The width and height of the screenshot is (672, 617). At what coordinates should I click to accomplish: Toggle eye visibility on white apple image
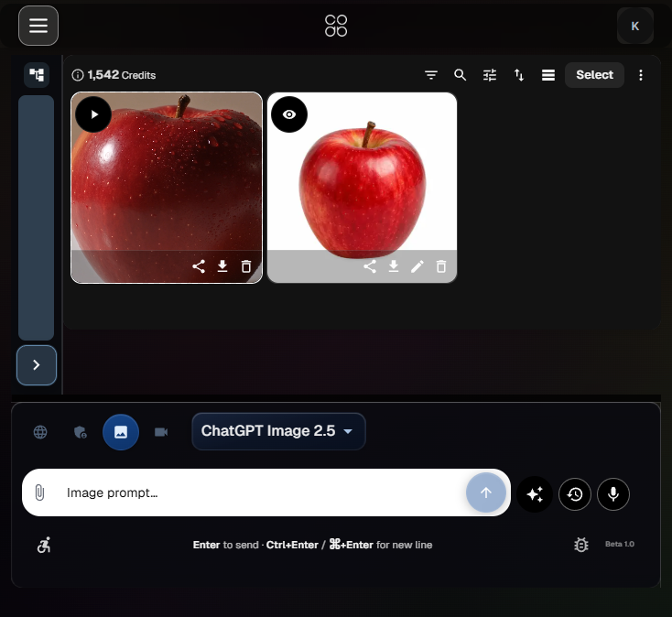click(289, 114)
